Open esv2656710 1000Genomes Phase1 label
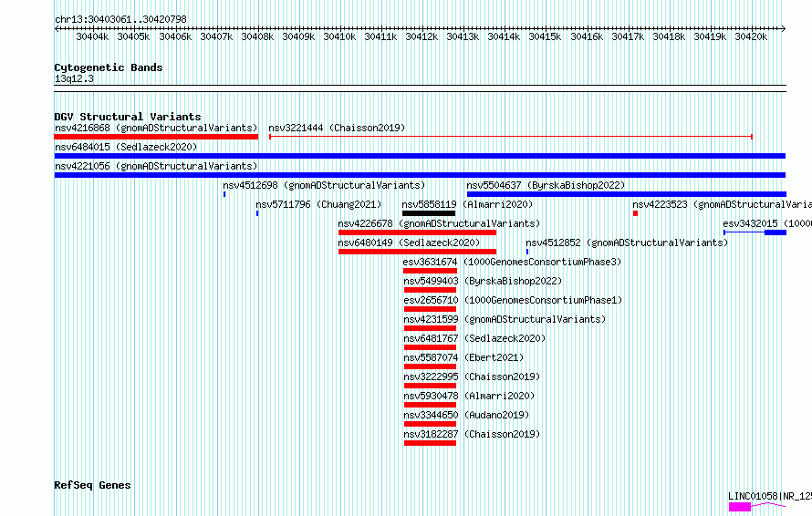Screen dimensions: 812x516 pos(513,300)
